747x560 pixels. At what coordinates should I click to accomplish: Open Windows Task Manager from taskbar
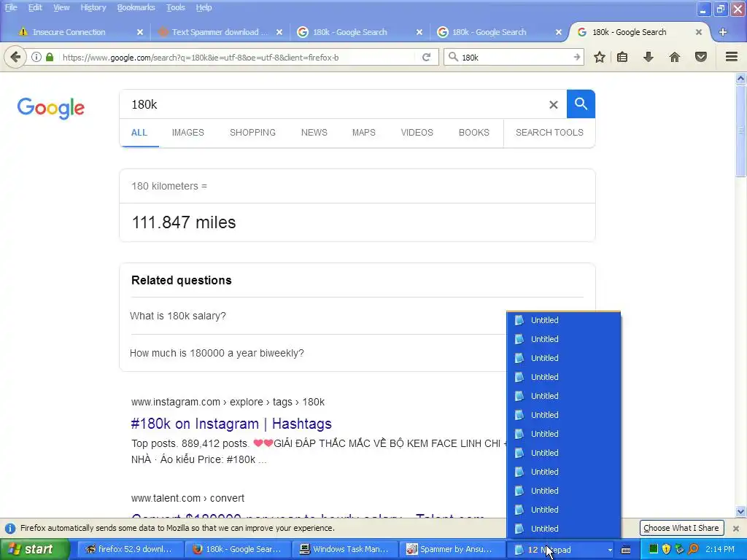344,549
